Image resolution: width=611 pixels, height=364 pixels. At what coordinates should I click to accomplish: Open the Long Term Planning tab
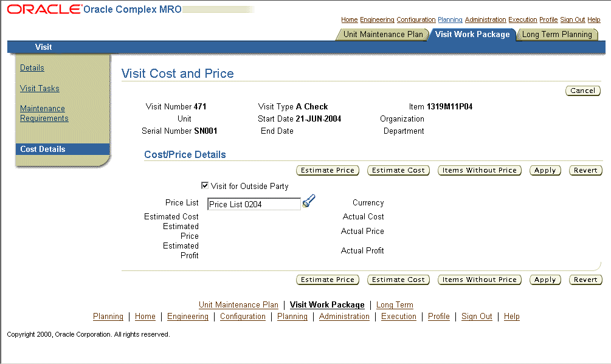pos(557,34)
